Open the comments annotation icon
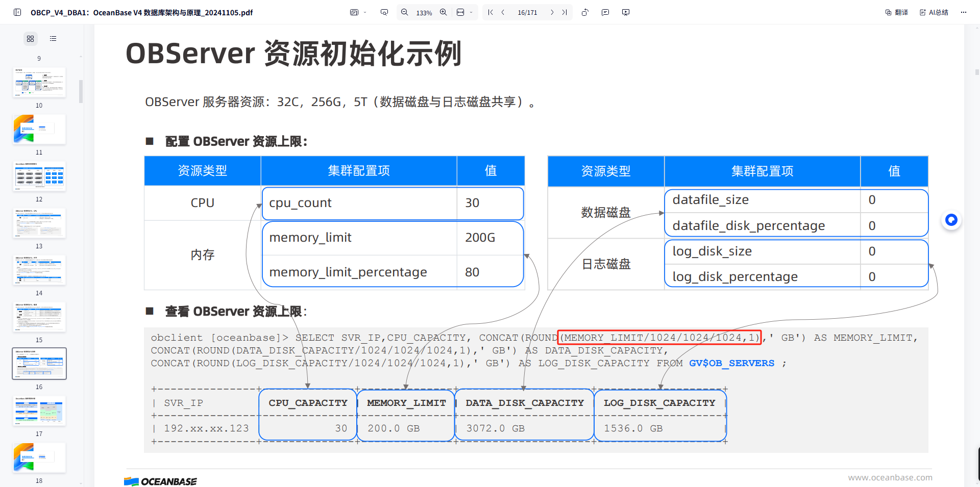Viewport: 980px width, 487px height. [x=605, y=12]
